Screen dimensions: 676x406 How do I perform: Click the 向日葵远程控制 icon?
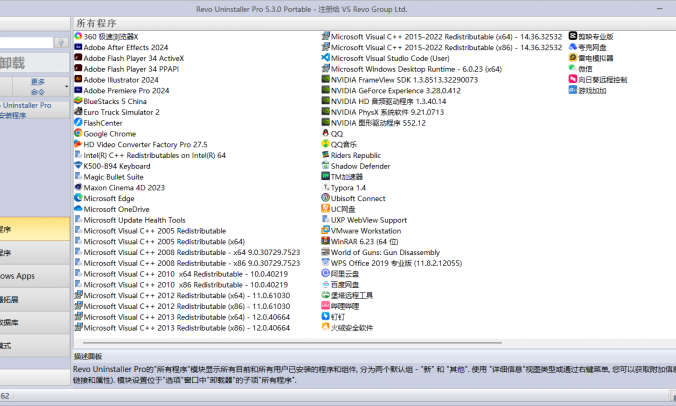[x=573, y=79]
